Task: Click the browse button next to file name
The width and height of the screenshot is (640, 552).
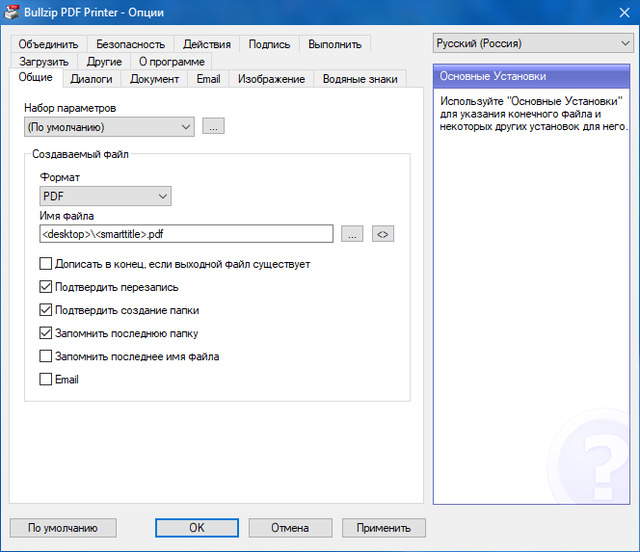Action: coord(352,233)
